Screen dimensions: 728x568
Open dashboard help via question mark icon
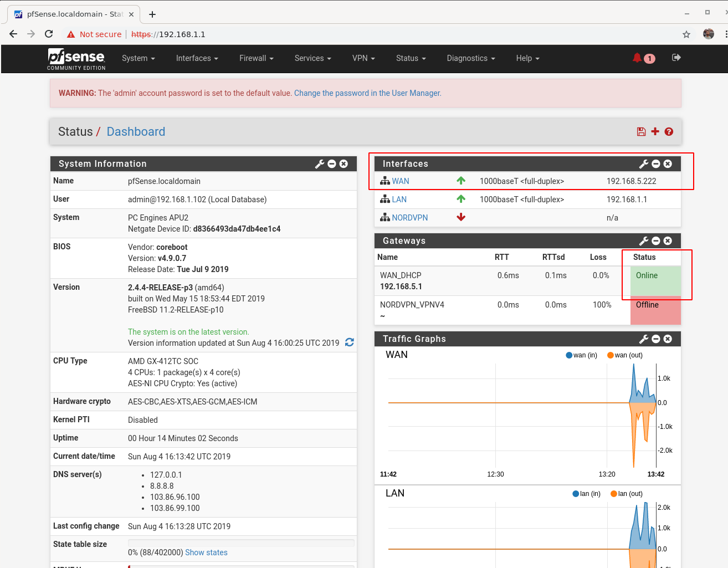click(669, 131)
